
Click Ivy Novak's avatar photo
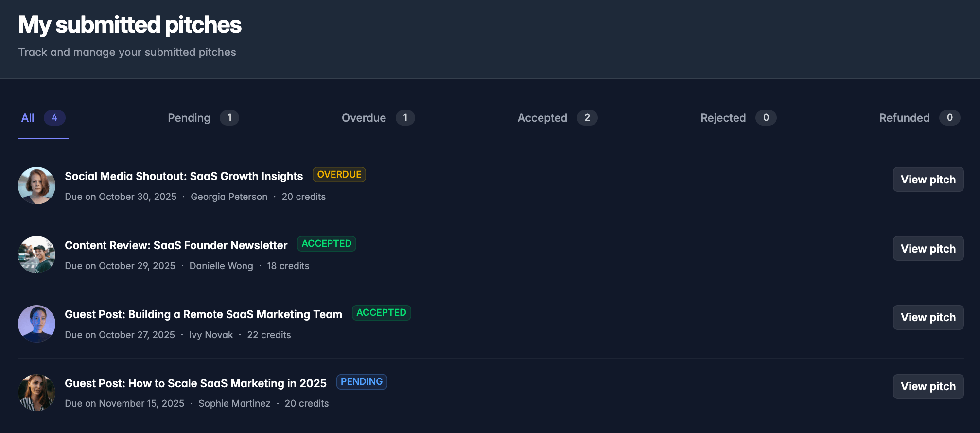click(36, 324)
